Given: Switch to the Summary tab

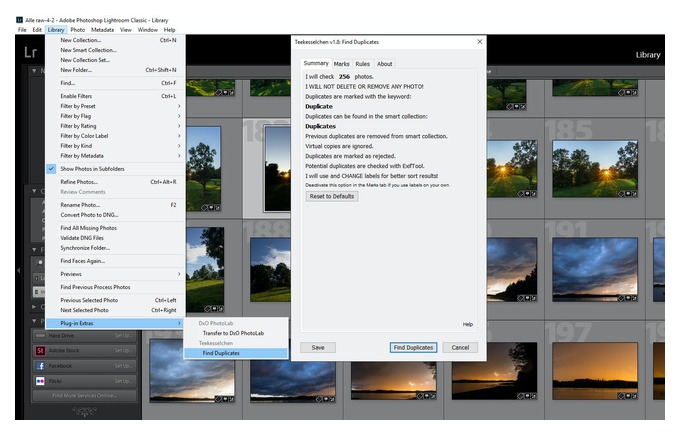Looking at the screenshot, I should (x=316, y=63).
